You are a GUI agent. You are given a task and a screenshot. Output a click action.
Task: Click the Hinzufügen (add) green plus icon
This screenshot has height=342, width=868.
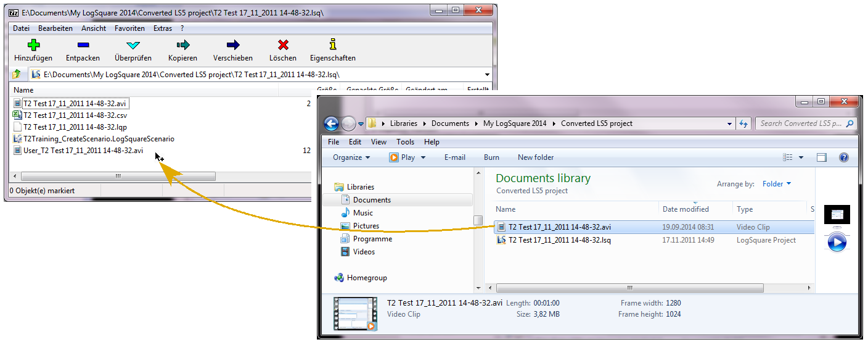tap(33, 45)
